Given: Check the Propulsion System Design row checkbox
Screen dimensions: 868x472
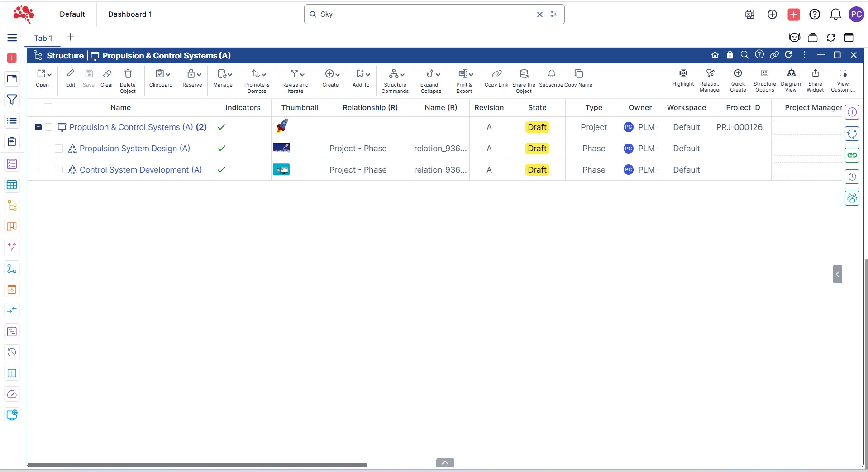Looking at the screenshot, I should point(59,149).
